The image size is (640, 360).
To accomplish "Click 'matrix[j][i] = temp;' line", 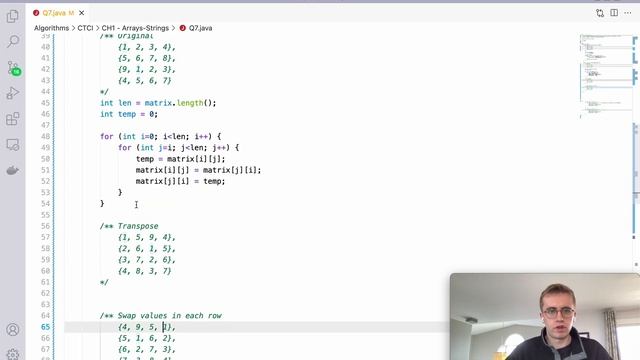I will pos(180,181).
